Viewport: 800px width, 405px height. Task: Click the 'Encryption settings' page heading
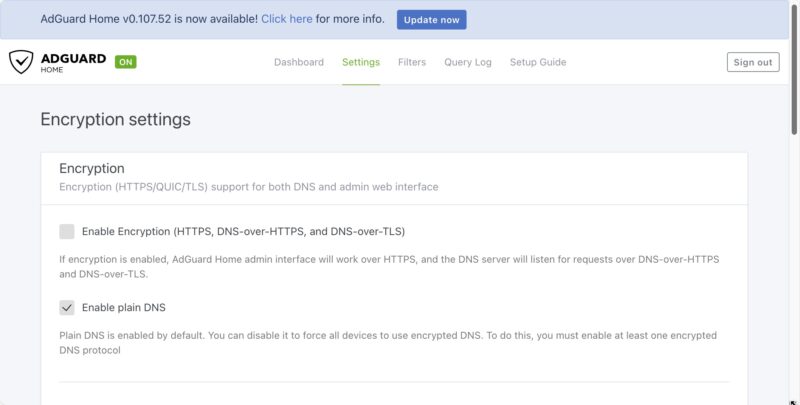[115, 120]
